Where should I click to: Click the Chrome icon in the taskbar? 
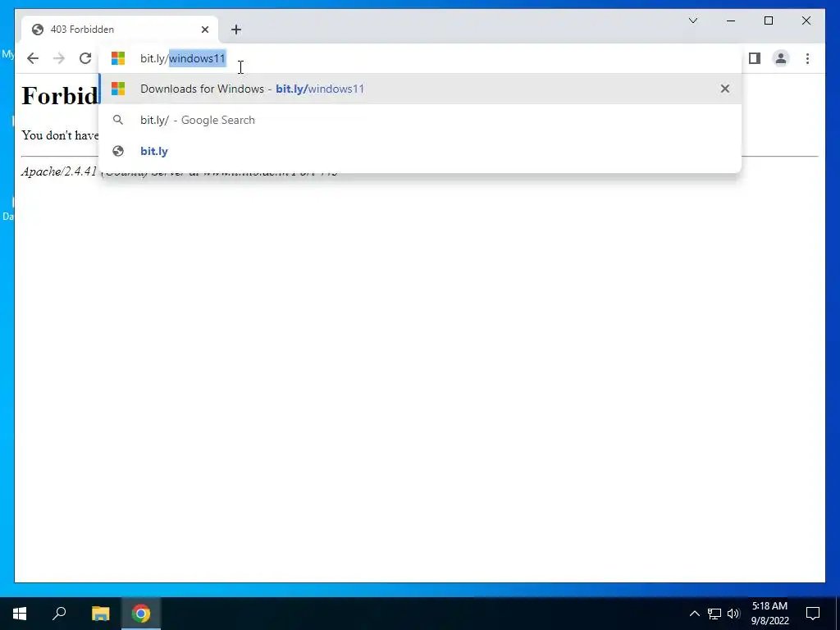click(141, 614)
